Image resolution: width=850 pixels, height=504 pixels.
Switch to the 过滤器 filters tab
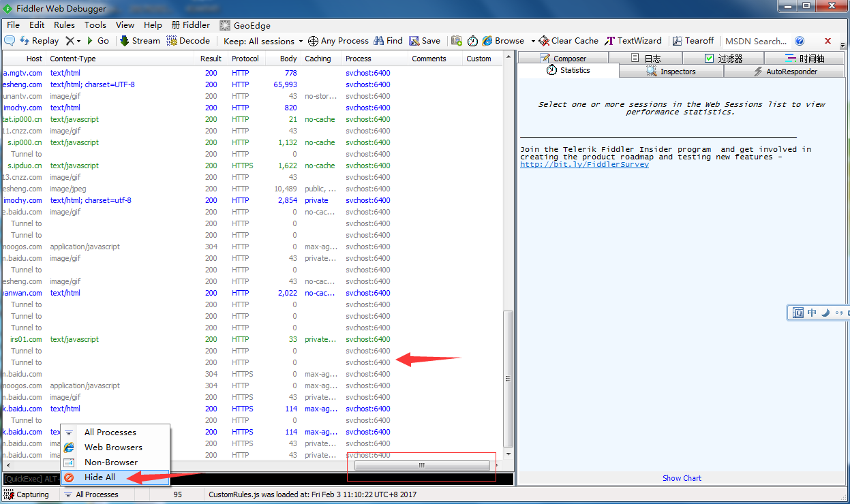click(x=724, y=58)
